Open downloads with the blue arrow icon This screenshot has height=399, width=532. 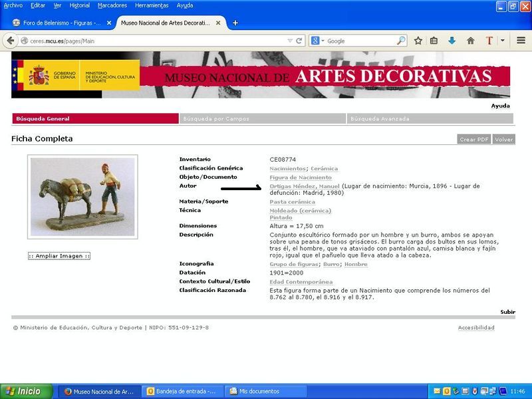pos(452,41)
